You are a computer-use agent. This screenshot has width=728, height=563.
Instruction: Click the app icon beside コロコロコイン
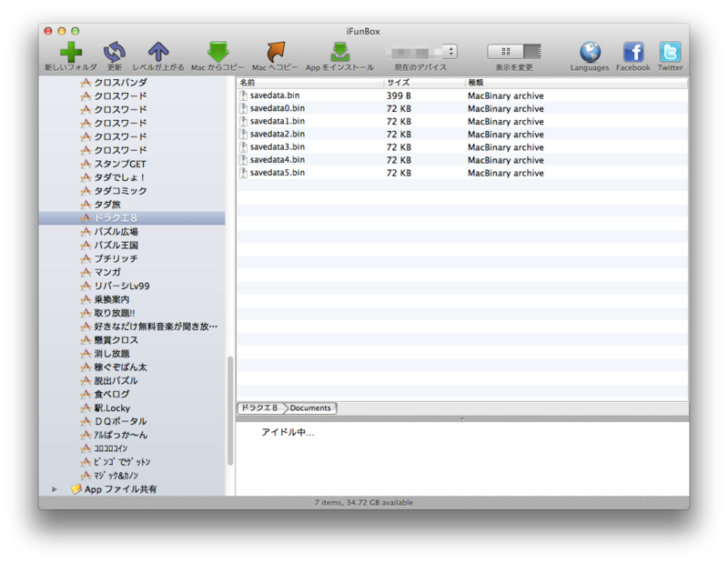(86, 448)
